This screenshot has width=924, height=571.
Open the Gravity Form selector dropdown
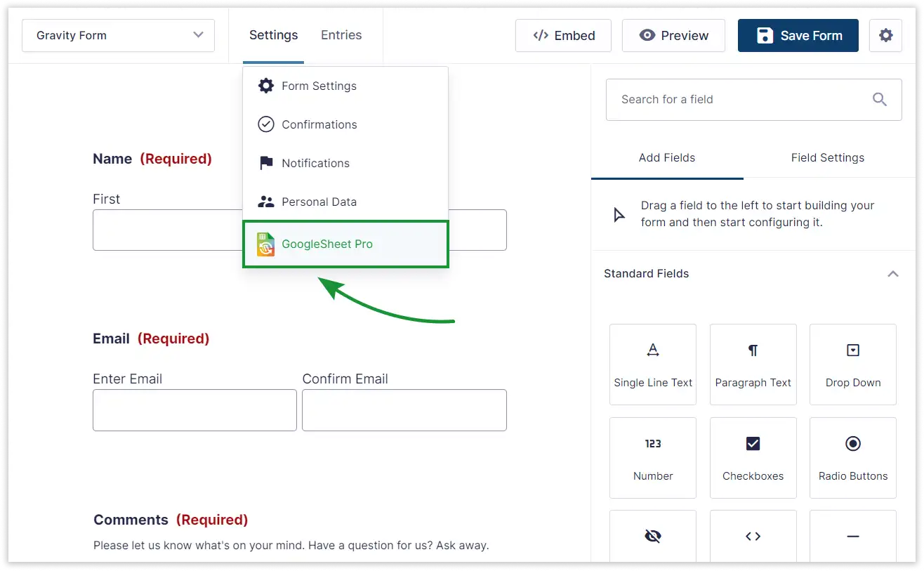tap(118, 35)
